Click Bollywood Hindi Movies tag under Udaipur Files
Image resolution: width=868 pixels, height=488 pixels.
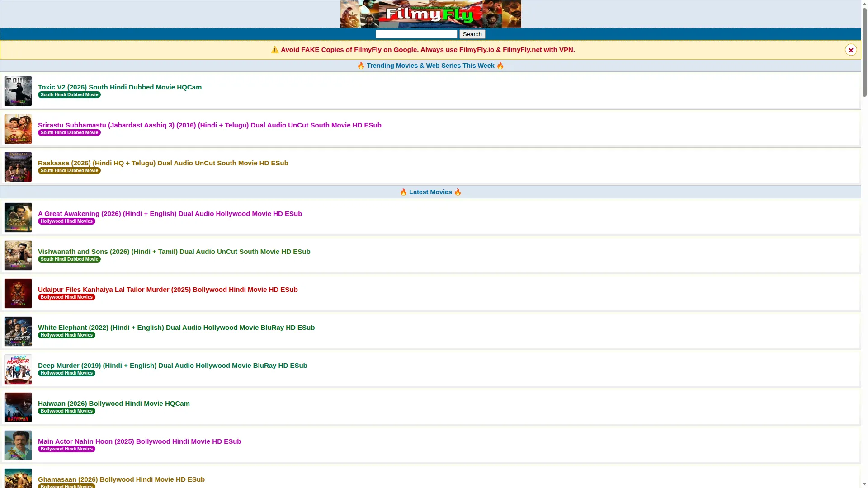tap(66, 297)
